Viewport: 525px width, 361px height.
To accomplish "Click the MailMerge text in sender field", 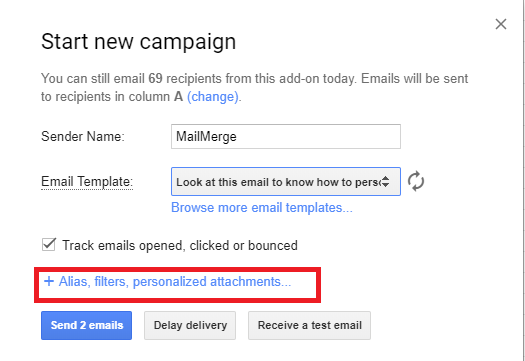I will tap(206, 137).
